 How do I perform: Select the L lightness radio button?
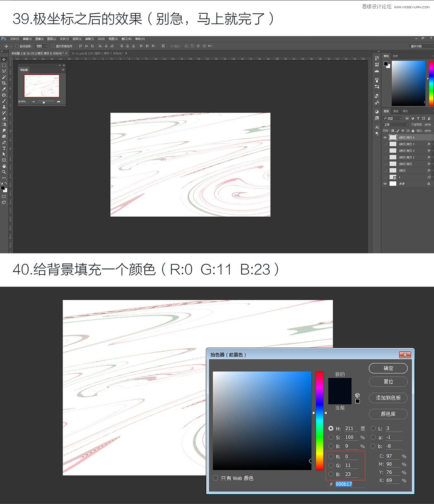[374, 428]
